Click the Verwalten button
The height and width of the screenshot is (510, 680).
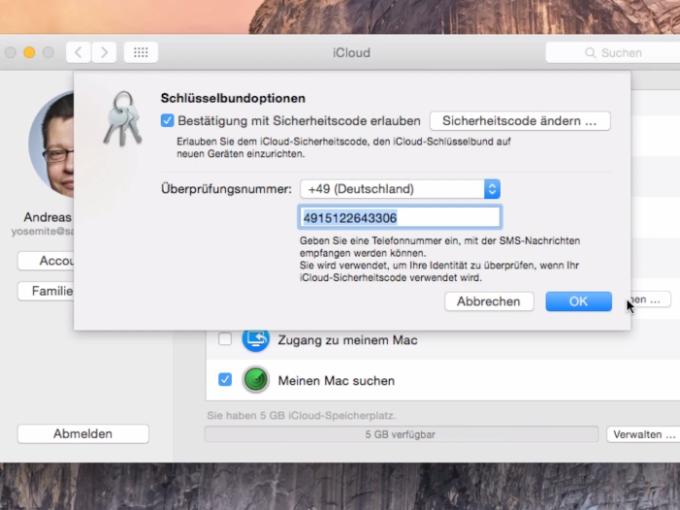[x=643, y=435]
